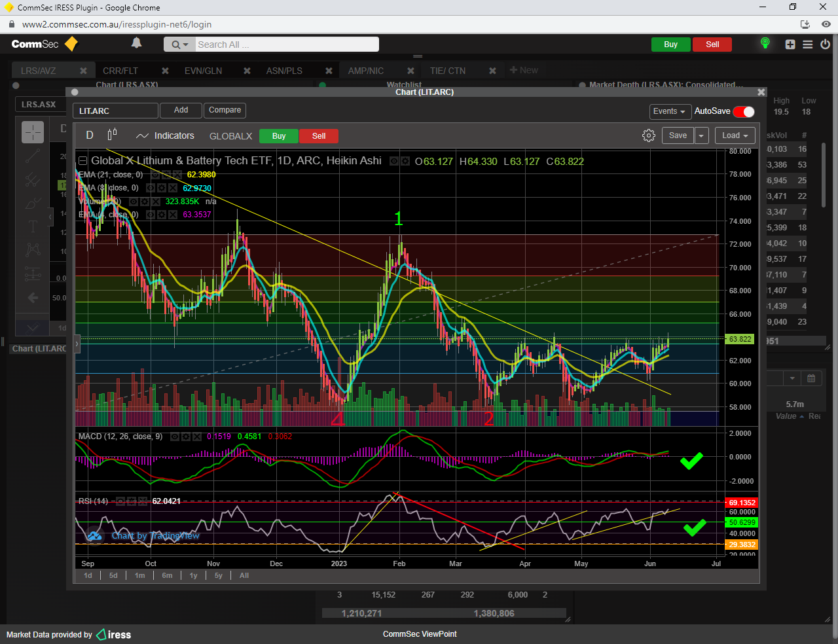Switch to the AMP/NIC tab
The width and height of the screenshot is (838, 644).
366,71
